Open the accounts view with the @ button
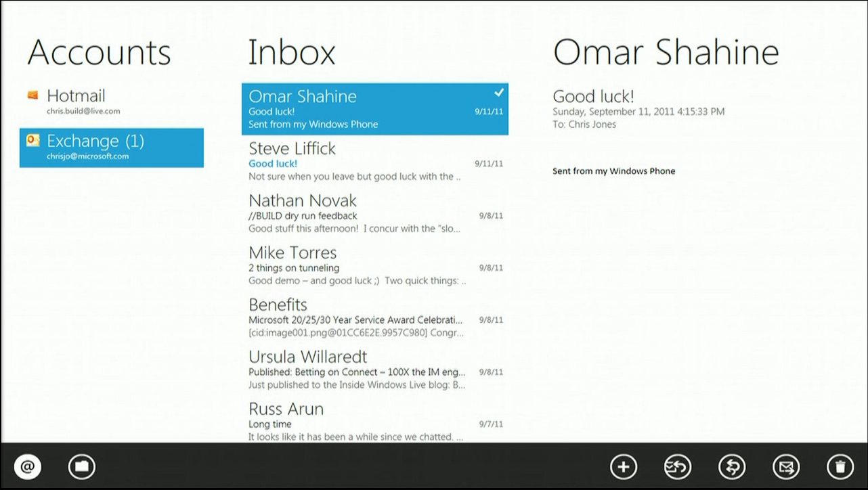The height and width of the screenshot is (490, 868). point(28,466)
